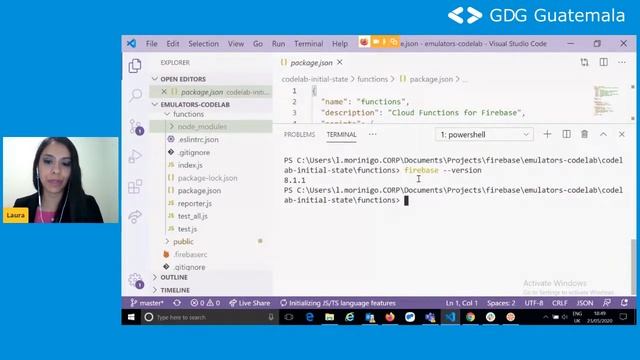Open the Go menu

(258, 44)
